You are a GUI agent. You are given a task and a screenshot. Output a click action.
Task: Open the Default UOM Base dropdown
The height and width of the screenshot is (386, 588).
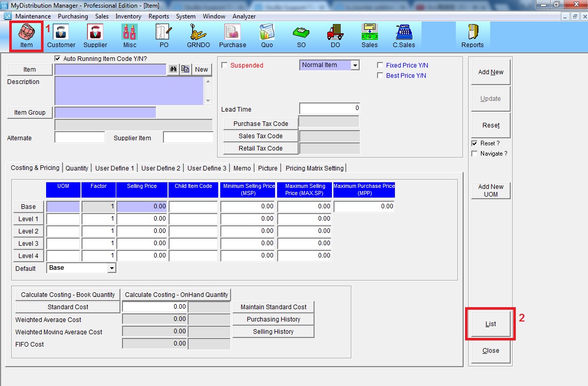[x=112, y=268]
